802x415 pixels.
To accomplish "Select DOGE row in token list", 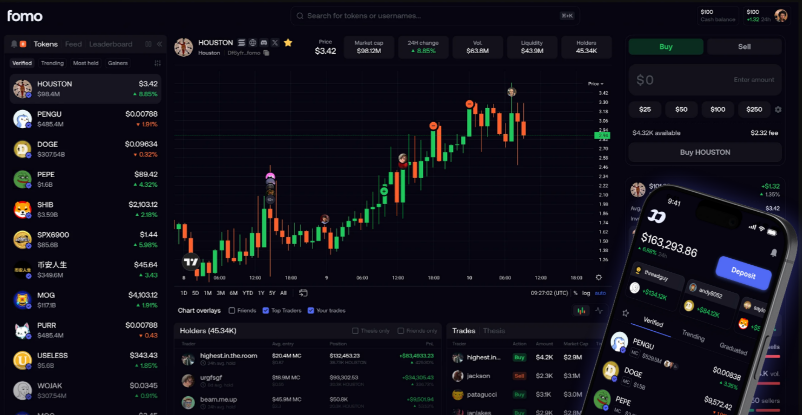I will coord(85,149).
